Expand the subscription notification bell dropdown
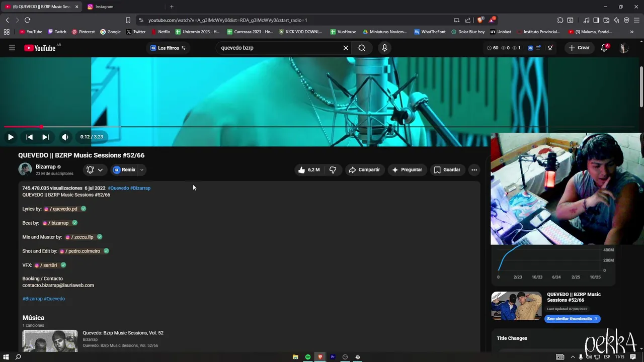 (95, 170)
